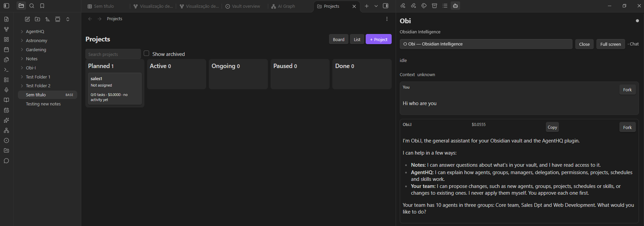Click the + Project button
The image size is (644, 226).
[x=379, y=39]
